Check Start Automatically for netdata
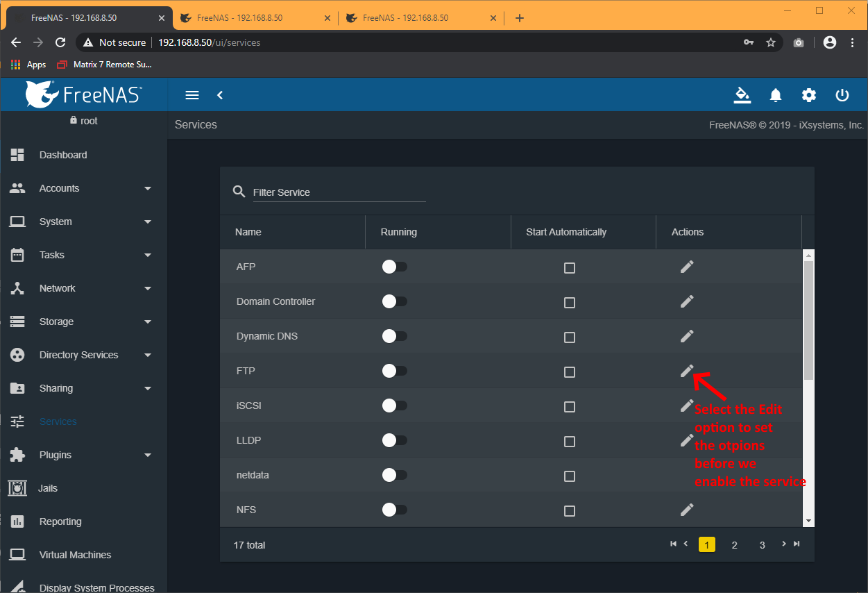868x593 pixels. tap(570, 476)
